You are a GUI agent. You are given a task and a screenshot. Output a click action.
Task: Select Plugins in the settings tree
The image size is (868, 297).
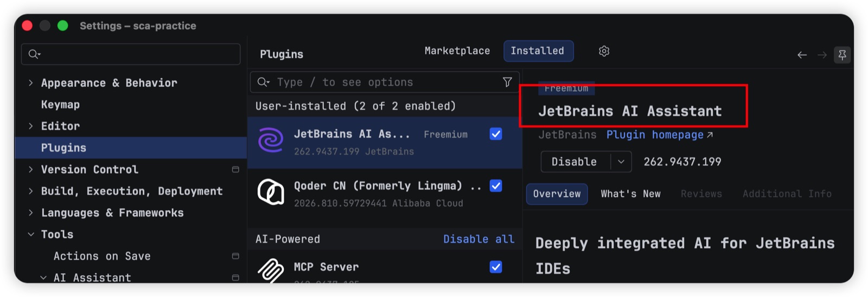click(x=130, y=148)
